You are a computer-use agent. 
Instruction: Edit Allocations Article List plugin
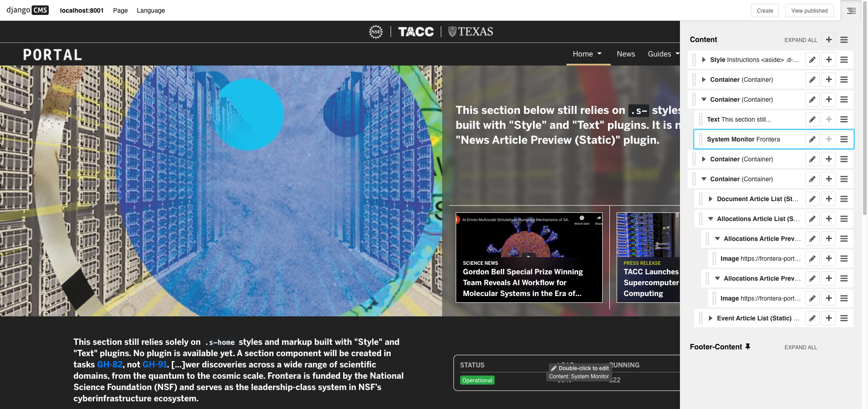[812, 219]
